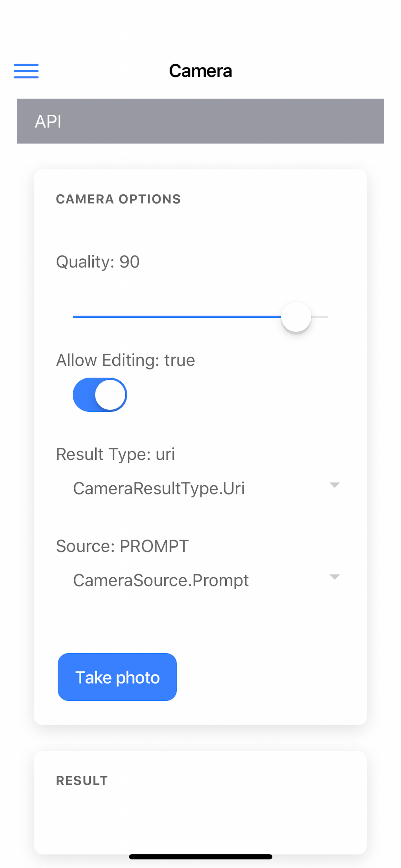This screenshot has height=868, width=401.
Task: Click the Result Type dropdown caret arrow
Action: click(x=334, y=485)
